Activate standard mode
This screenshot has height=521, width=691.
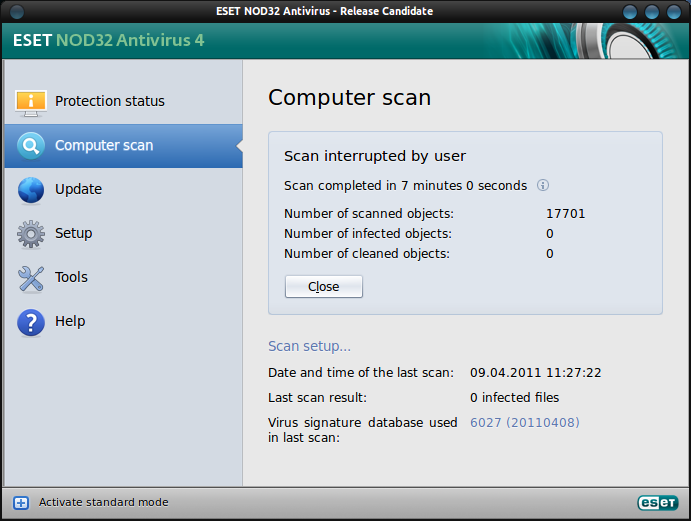tap(104, 502)
